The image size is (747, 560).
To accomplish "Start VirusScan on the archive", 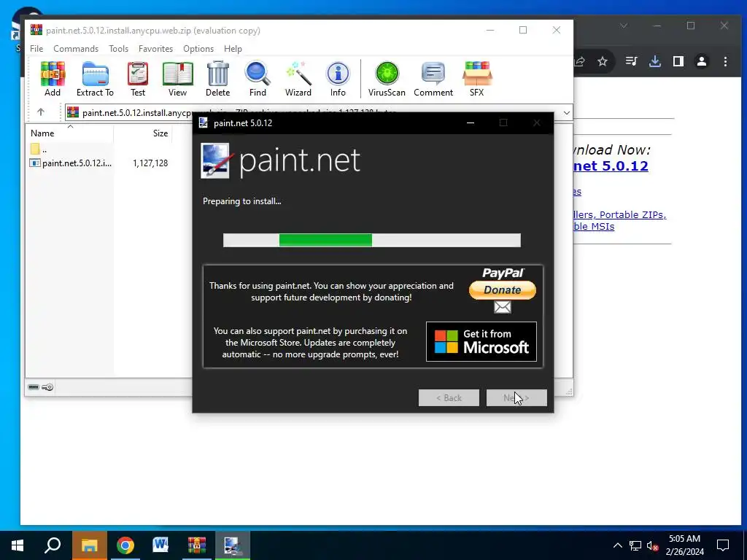I will click(387, 79).
